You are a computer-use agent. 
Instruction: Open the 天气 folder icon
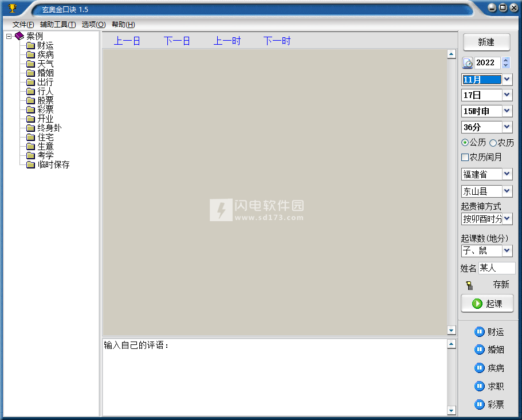point(30,64)
